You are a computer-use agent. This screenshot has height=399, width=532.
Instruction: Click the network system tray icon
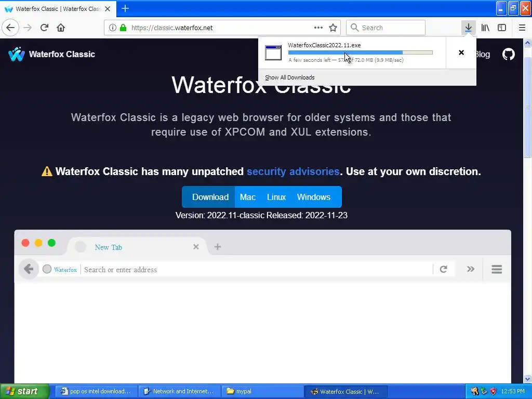[x=484, y=391]
